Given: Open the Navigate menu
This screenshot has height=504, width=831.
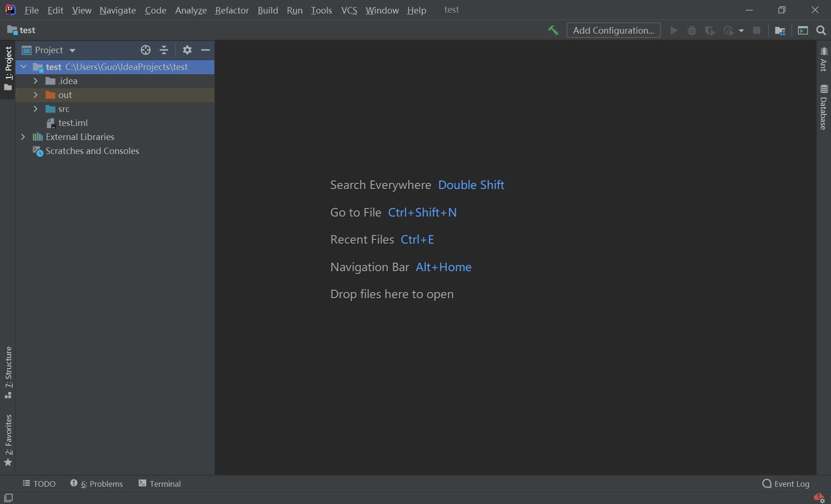Looking at the screenshot, I should [x=118, y=10].
